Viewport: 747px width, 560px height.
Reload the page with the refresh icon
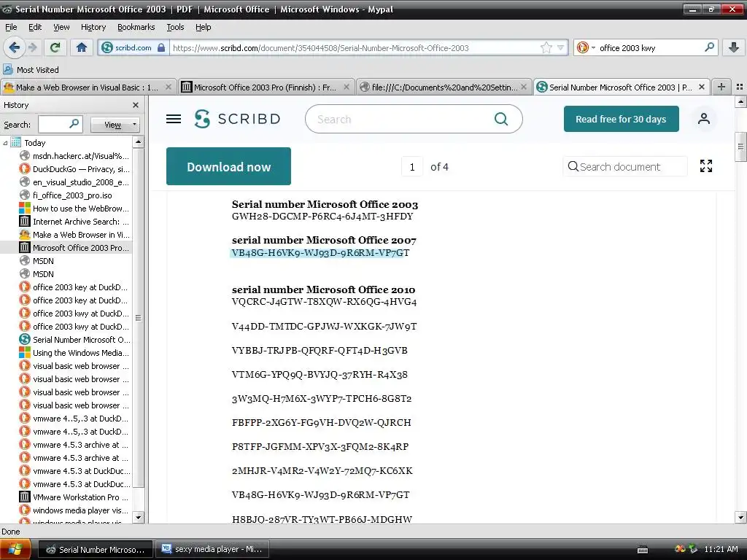[x=55, y=47]
